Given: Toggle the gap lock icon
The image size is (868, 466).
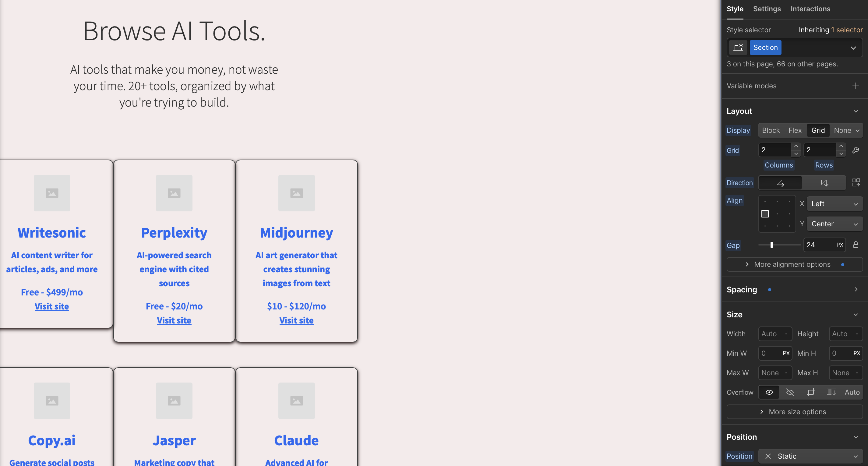Looking at the screenshot, I should click(x=856, y=245).
